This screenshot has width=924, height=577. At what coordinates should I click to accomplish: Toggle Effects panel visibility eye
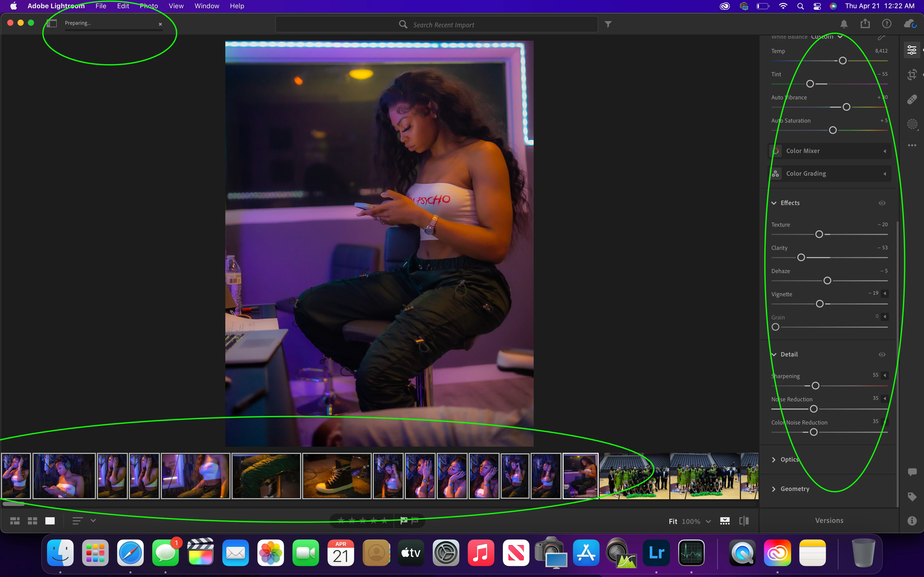pyautogui.click(x=882, y=203)
